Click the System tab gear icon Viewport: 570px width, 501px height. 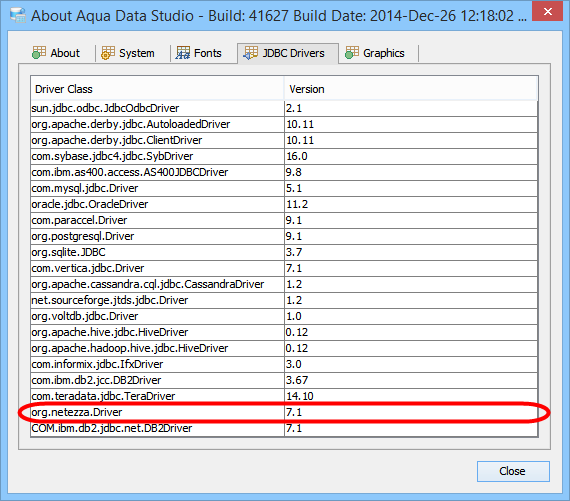(108, 53)
